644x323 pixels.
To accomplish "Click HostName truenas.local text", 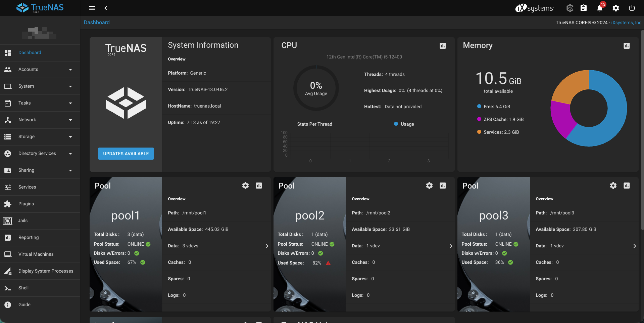I will coord(194,106).
